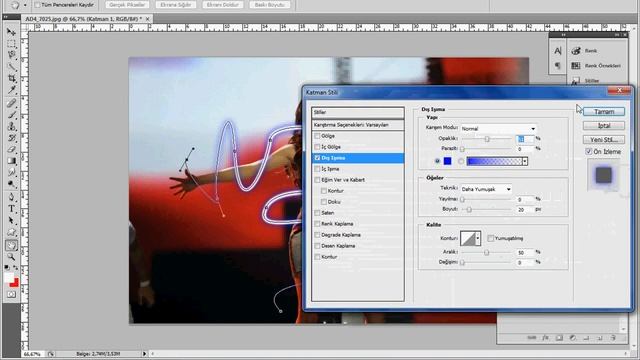Click the İptal button
The image size is (640, 360).
pos(604,125)
